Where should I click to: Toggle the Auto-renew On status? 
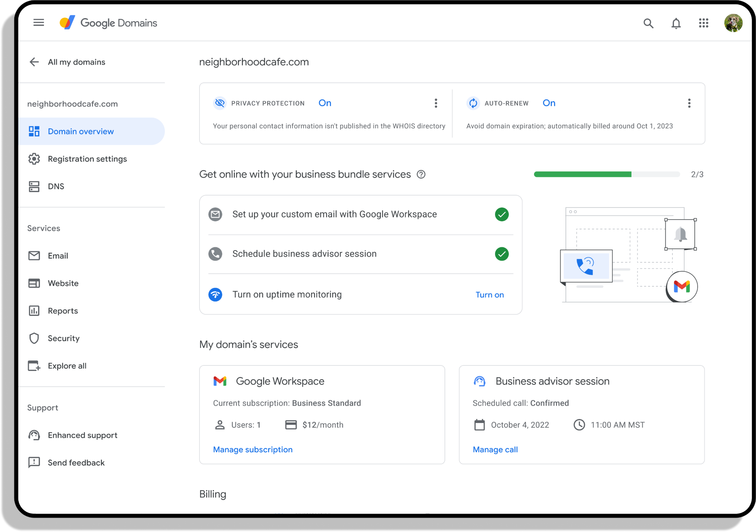549,103
